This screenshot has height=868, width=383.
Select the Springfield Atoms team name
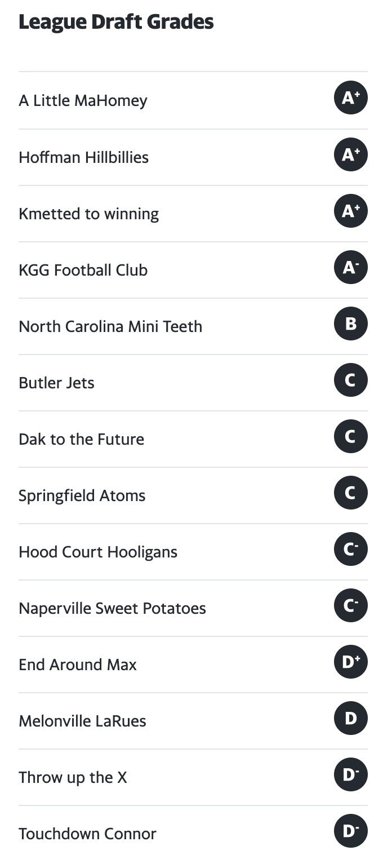tap(82, 495)
